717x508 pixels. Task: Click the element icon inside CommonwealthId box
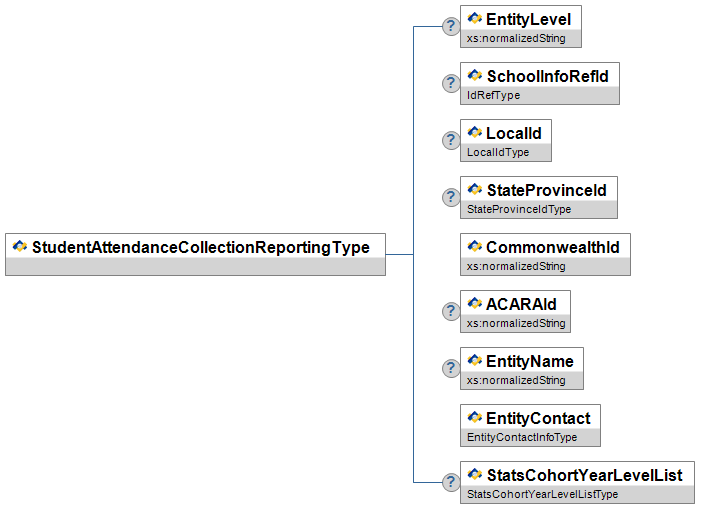(474, 247)
